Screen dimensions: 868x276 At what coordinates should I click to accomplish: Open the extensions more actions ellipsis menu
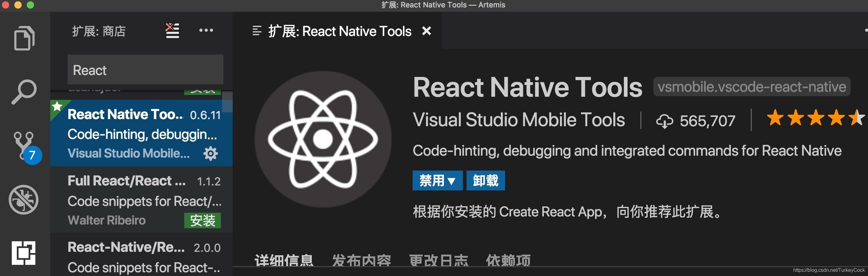tap(206, 30)
